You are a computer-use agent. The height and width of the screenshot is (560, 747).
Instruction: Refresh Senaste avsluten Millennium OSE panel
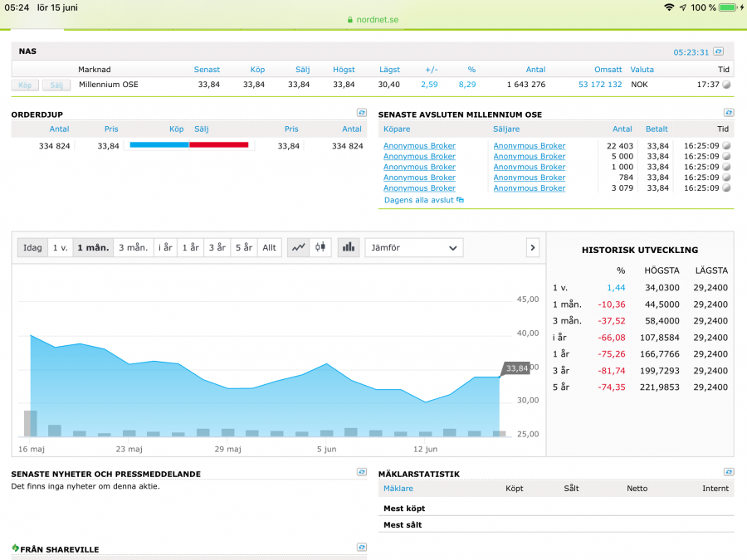click(x=729, y=113)
